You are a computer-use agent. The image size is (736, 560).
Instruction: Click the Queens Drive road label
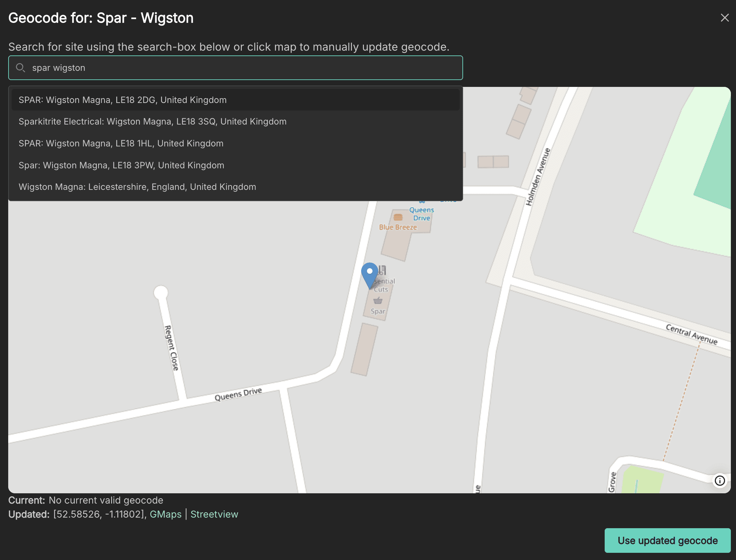point(238,394)
